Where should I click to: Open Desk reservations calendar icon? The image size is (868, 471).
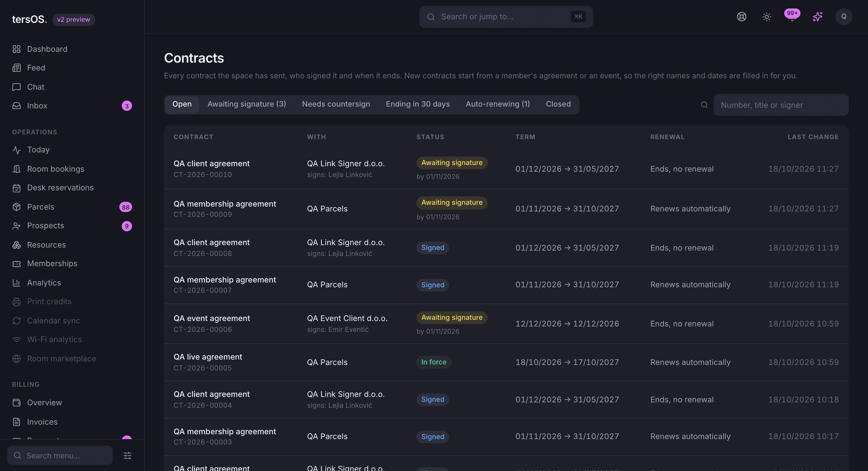click(x=17, y=188)
